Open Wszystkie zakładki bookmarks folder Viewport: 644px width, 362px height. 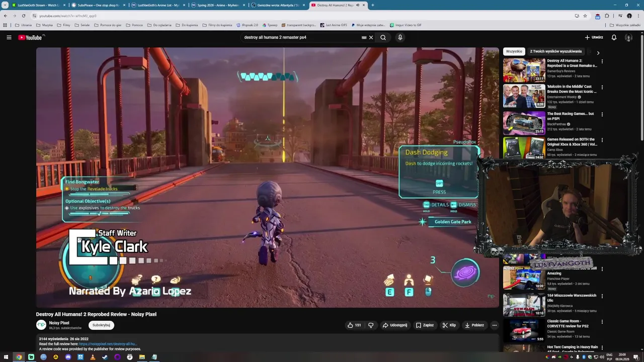(x=625, y=25)
